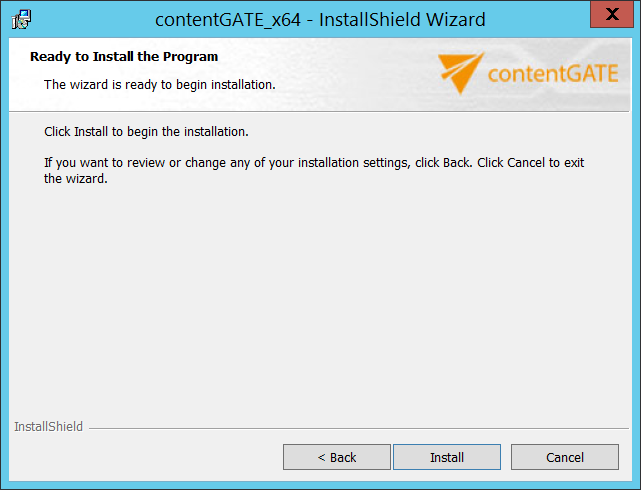Go back with the Back button
This screenshot has width=641, height=490.
(x=337, y=457)
